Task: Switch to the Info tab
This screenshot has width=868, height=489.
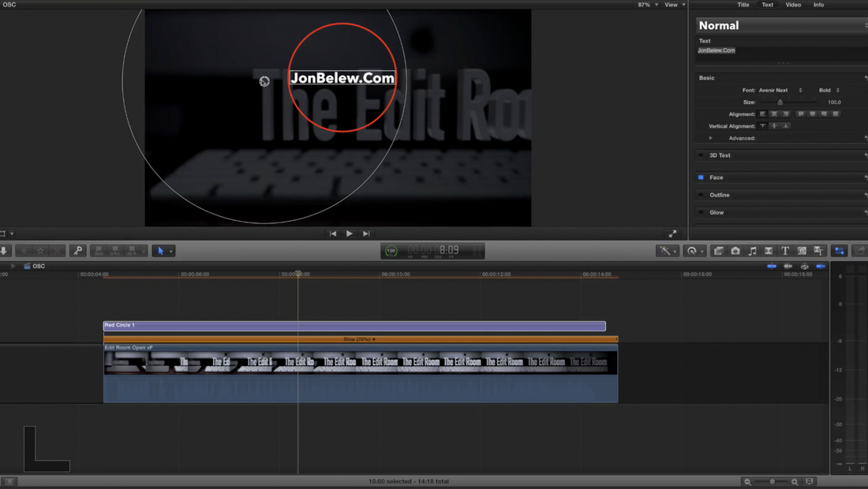Action: (x=818, y=4)
